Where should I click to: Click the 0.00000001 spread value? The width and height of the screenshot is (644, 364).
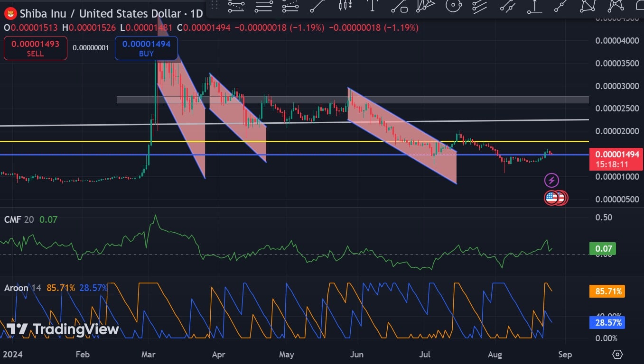[x=91, y=48]
